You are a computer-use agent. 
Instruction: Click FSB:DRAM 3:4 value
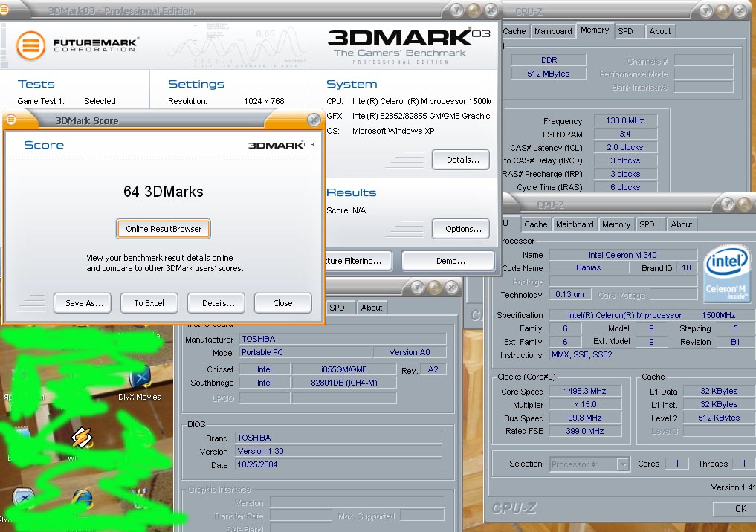pyautogui.click(x=625, y=134)
